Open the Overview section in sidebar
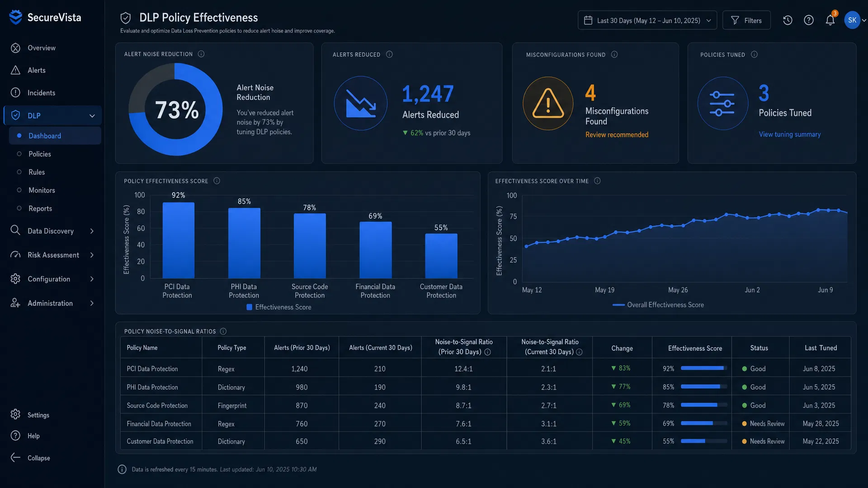Screen dimensions: 868x488 (x=41, y=48)
